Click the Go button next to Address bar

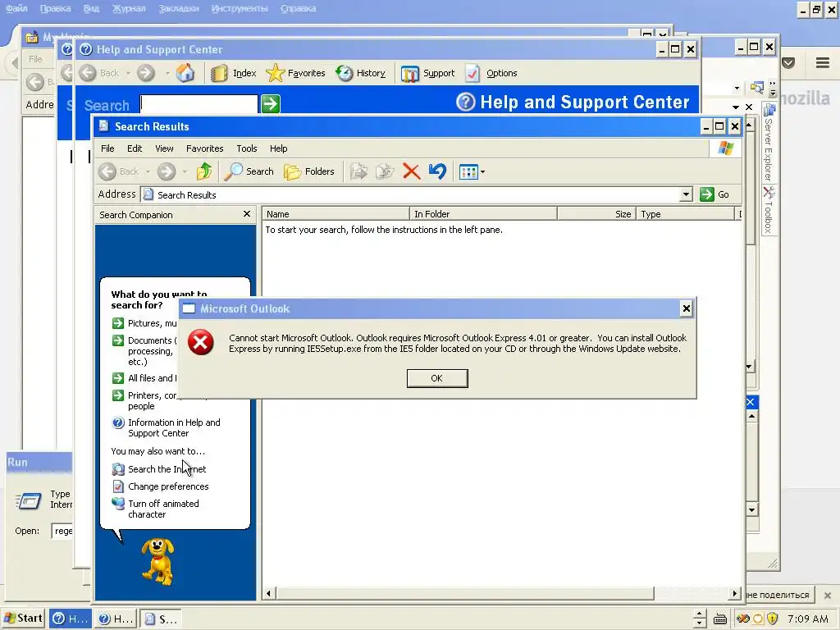[714, 194]
